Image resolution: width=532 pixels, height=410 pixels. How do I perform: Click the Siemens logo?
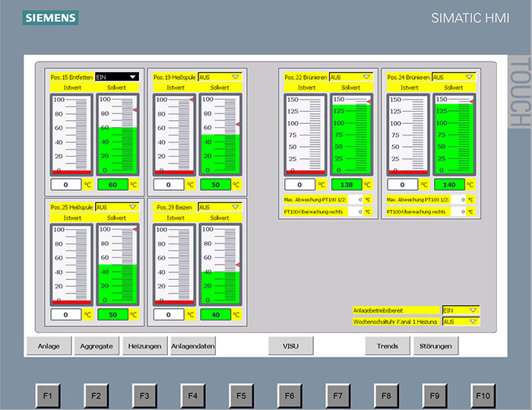pyautogui.click(x=50, y=17)
